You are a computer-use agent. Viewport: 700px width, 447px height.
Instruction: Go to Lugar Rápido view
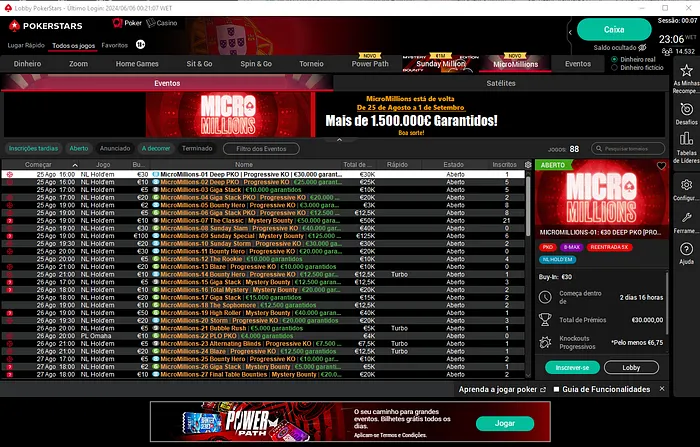point(26,45)
